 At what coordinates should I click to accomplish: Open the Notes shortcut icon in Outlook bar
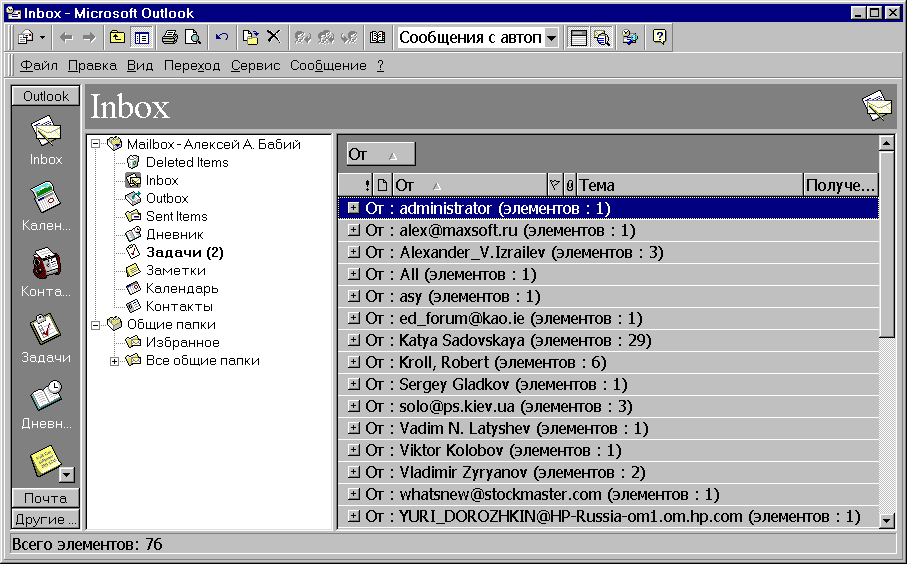tap(45, 461)
